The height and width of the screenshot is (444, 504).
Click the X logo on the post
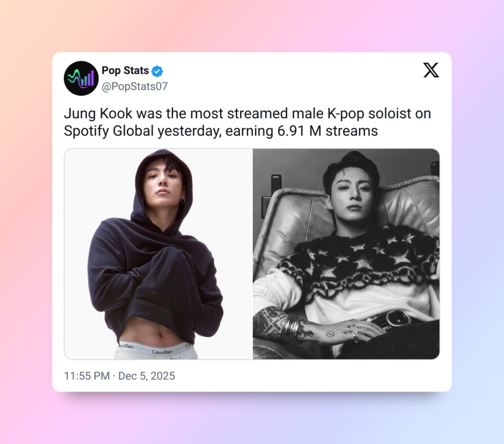(x=431, y=70)
